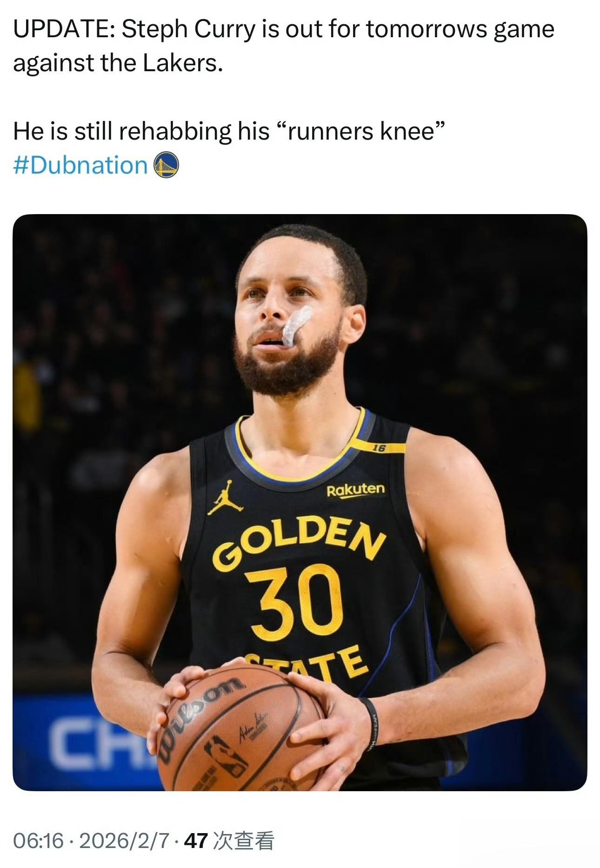Open the #Dubnation hashtag link

coord(80,165)
